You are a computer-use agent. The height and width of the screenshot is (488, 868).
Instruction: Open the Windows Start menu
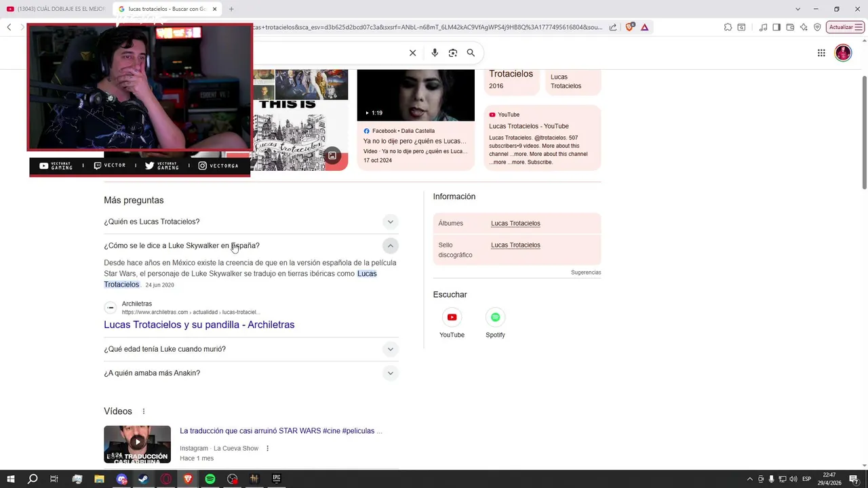pos(10,479)
